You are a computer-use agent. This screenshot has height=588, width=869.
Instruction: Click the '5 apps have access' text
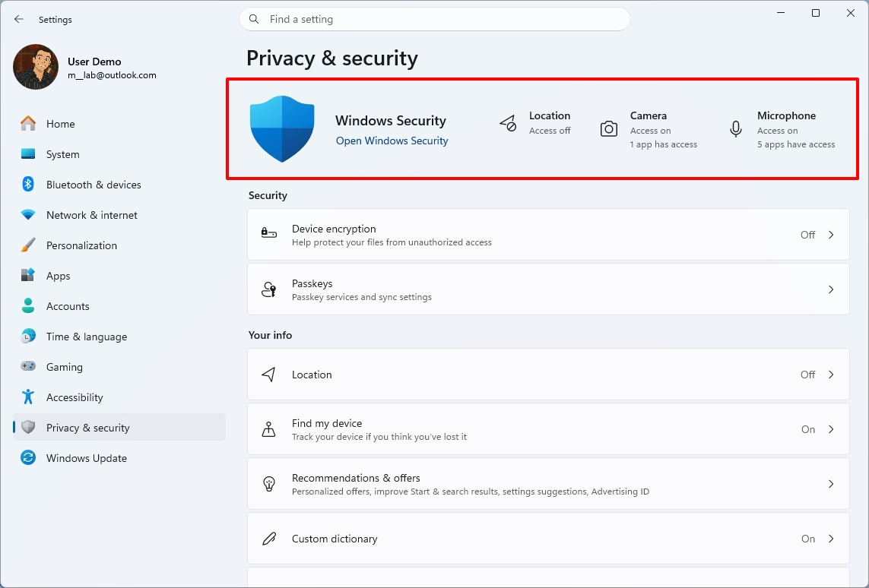coord(796,144)
